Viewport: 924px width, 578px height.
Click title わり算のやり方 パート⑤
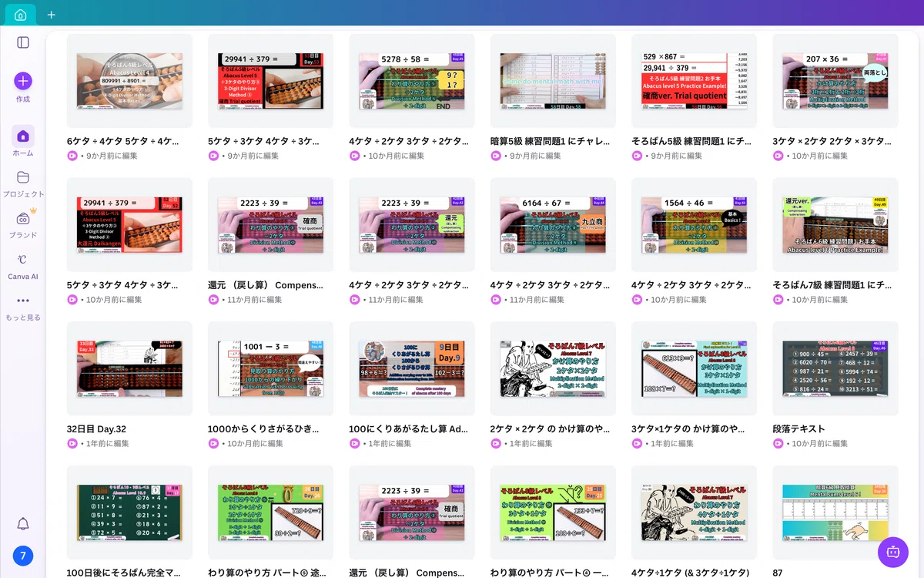pyautogui.click(x=266, y=573)
